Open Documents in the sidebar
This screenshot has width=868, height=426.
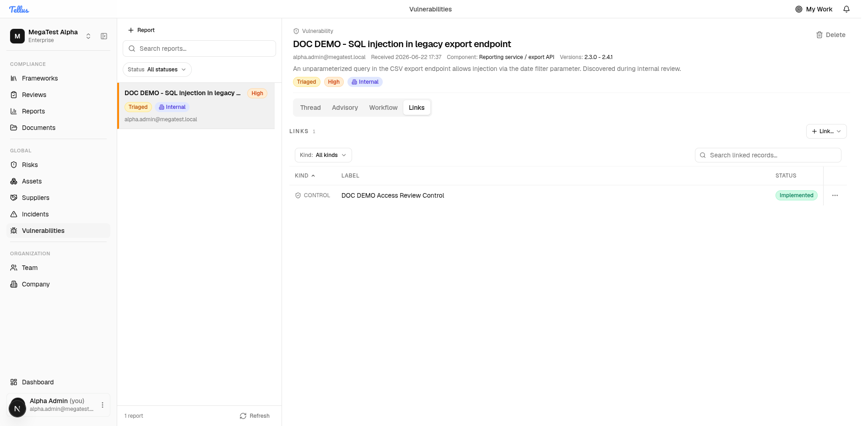[58, 128]
